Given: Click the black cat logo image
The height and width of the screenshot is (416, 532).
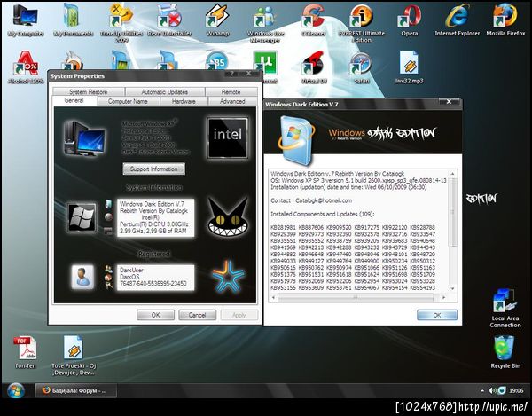Looking at the screenshot, I should click(228, 217).
